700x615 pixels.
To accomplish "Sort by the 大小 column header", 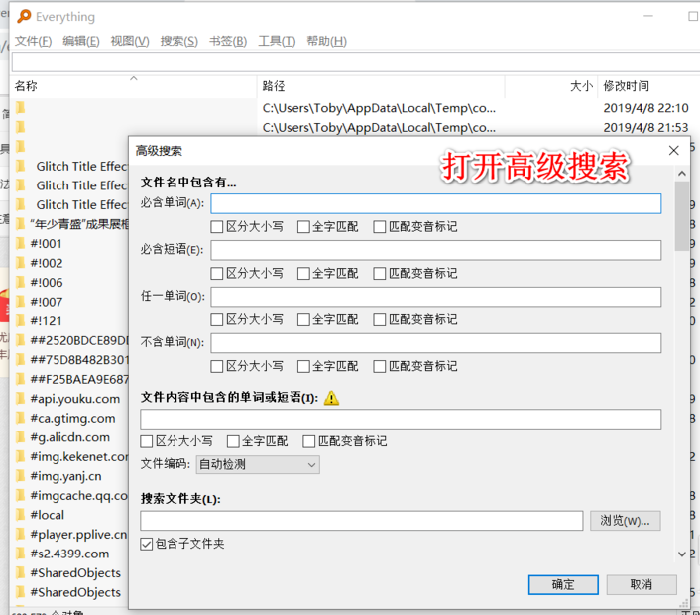I will (x=552, y=86).
